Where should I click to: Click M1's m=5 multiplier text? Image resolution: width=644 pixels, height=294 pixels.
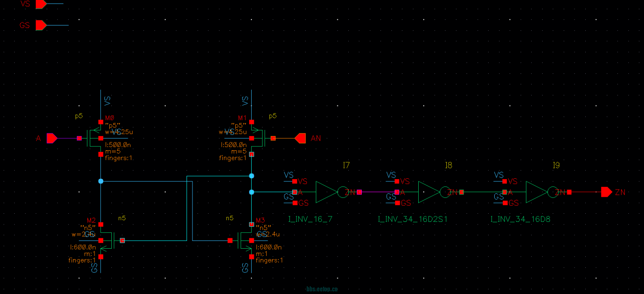click(x=239, y=152)
